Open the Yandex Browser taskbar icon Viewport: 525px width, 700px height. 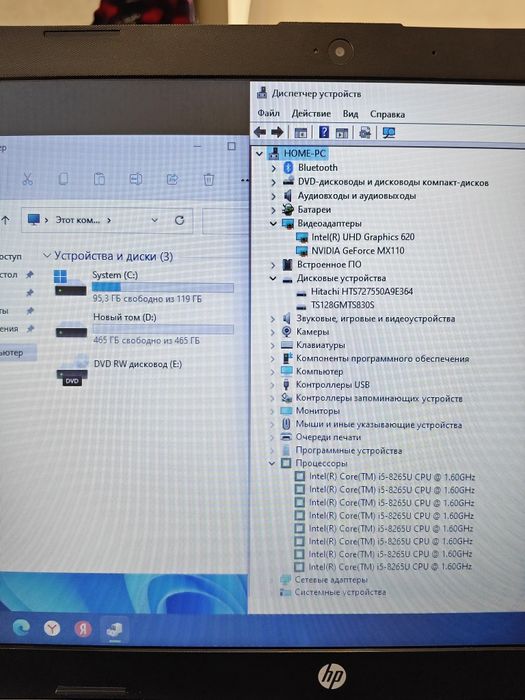(52, 629)
